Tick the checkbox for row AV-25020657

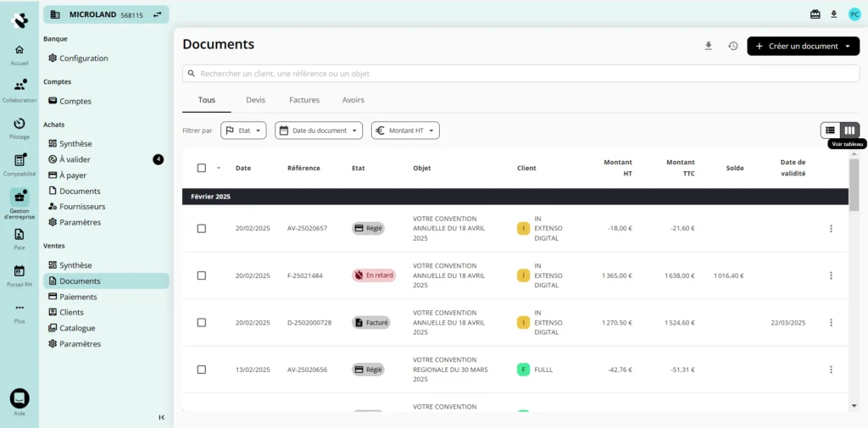[x=201, y=228]
